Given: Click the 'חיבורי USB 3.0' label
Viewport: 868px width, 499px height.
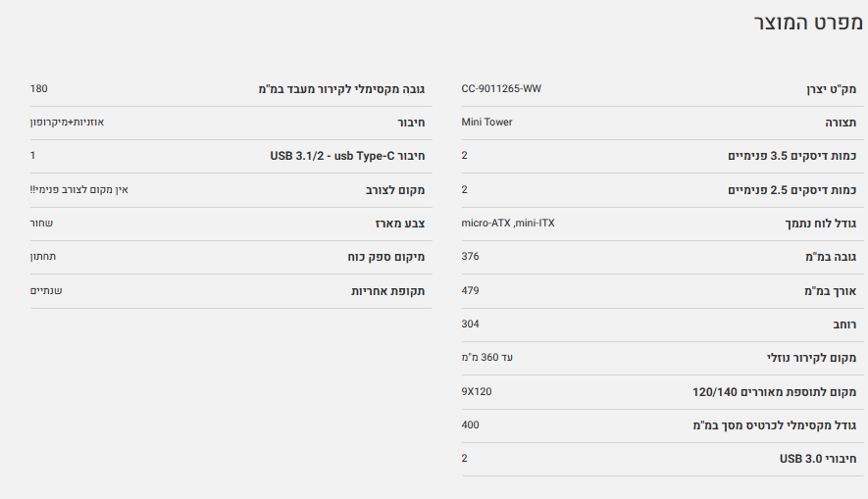Looking at the screenshot, I should (818, 459).
